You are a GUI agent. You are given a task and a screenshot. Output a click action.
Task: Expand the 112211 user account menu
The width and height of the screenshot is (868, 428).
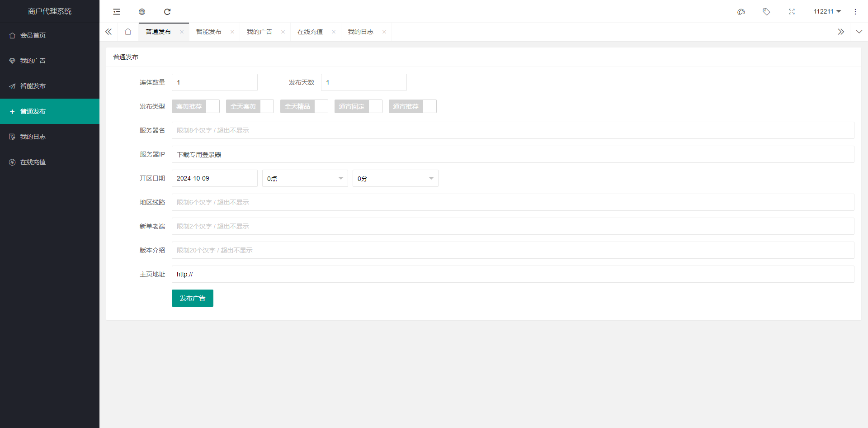[827, 12]
